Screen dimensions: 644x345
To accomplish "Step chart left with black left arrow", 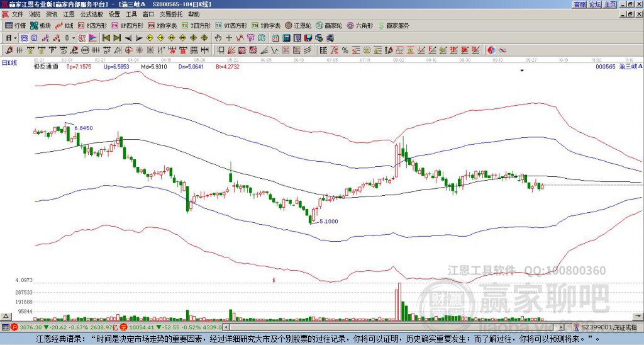I will [128, 38].
